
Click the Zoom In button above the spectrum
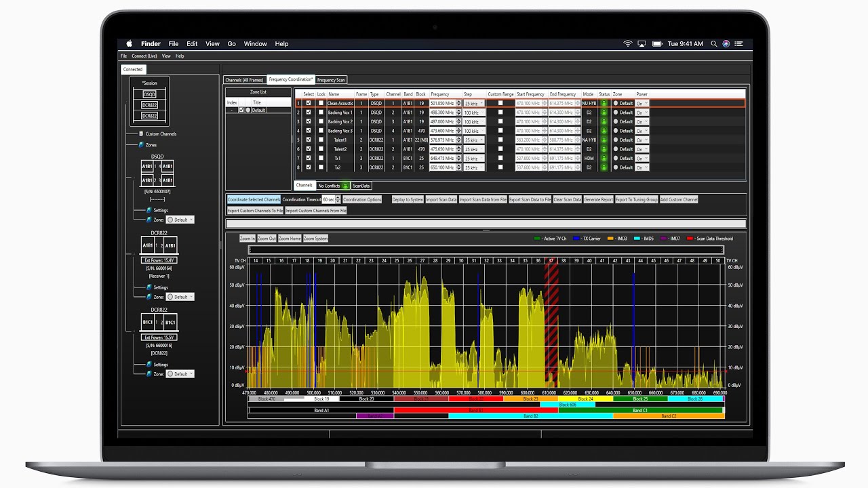click(248, 239)
